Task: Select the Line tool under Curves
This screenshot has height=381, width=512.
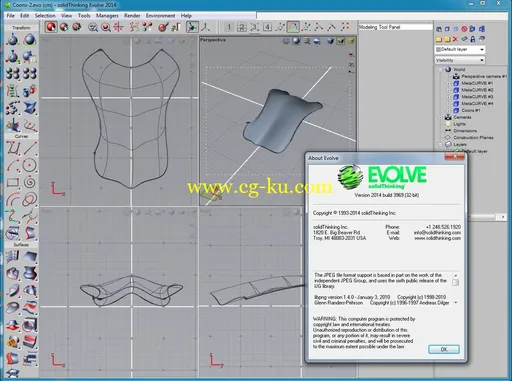Action: coord(30,148)
